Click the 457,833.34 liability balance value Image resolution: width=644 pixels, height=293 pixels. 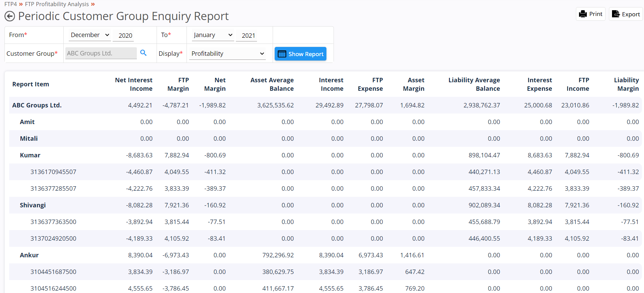tap(484, 189)
